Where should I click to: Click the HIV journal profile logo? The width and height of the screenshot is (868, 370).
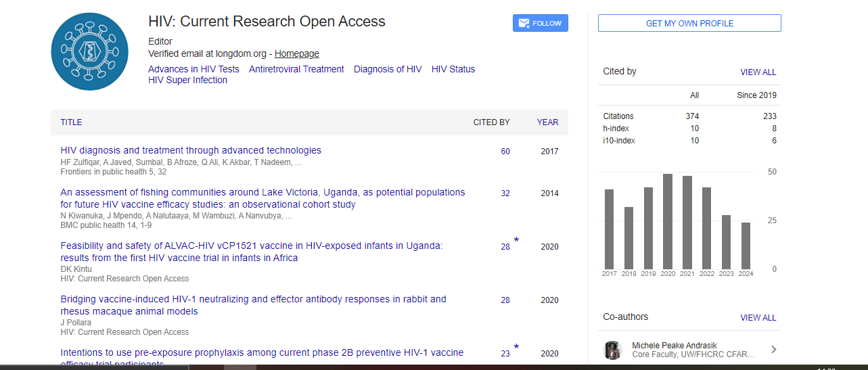click(89, 52)
